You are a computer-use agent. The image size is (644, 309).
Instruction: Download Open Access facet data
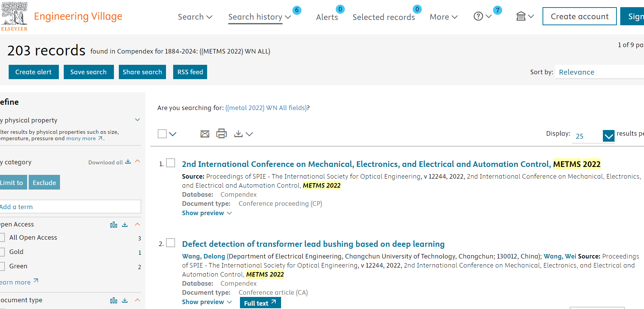(125, 225)
